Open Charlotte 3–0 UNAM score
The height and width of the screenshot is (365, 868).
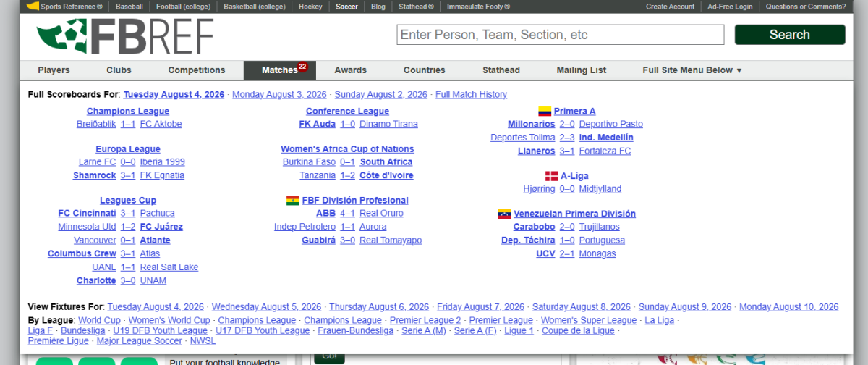(128, 280)
